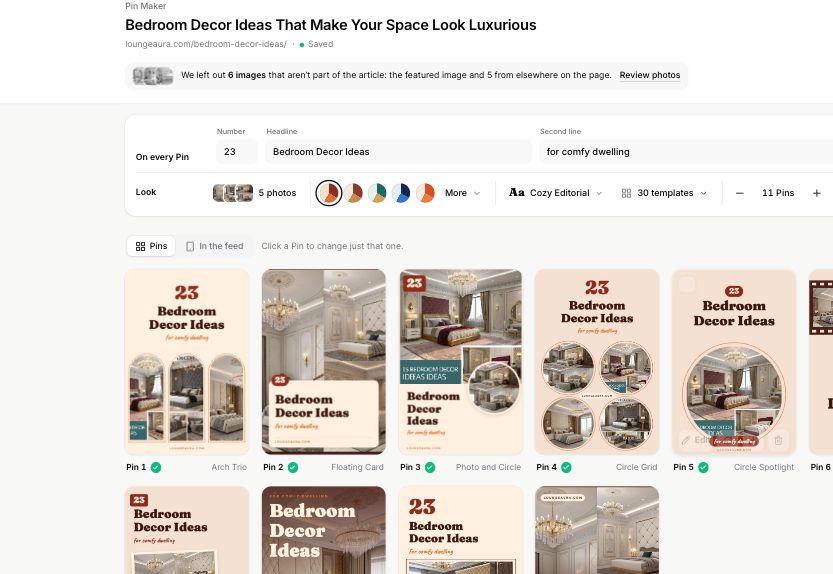Click the Aa font icon

click(516, 192)
